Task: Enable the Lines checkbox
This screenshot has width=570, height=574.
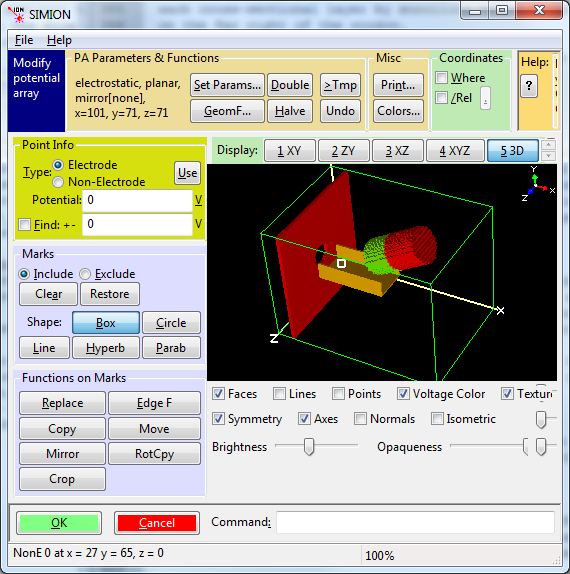Action: [x=279, y=394]
